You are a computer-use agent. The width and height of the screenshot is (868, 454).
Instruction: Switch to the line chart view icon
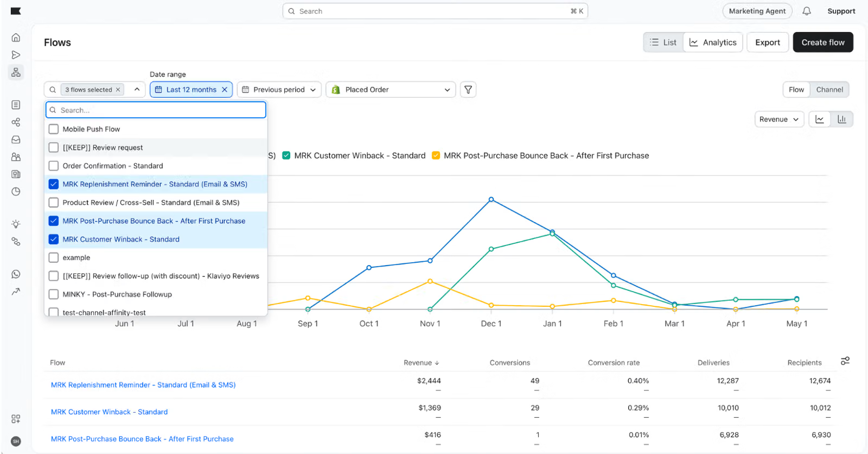click(x=820, y=119)
